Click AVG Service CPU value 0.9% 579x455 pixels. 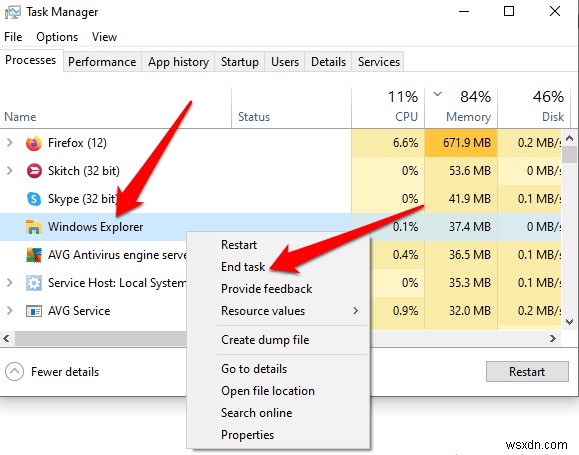coord(405,311)
